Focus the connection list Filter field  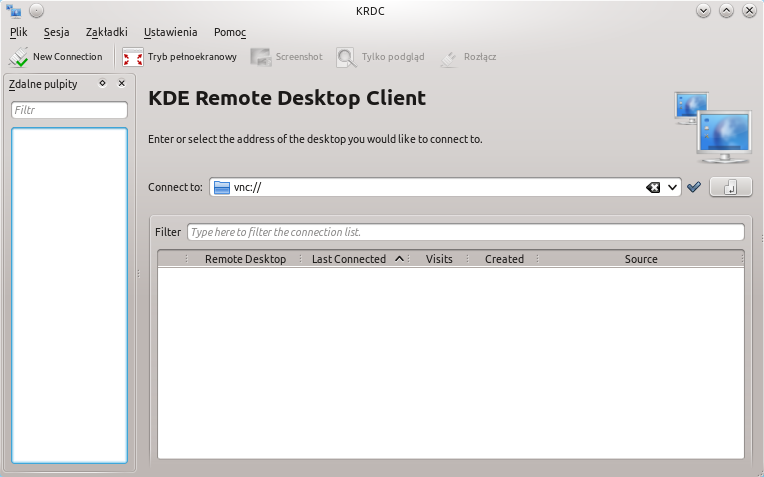coord(466,232)
